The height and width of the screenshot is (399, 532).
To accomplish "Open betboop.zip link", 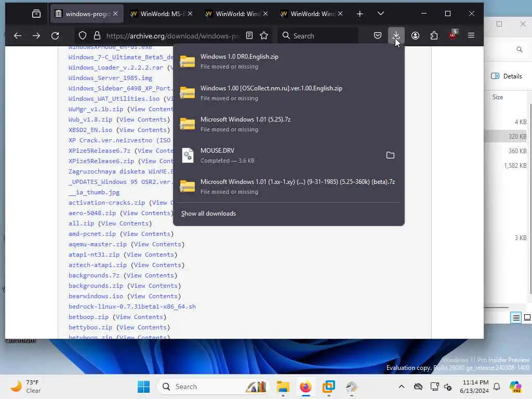I will click(88, 317).
